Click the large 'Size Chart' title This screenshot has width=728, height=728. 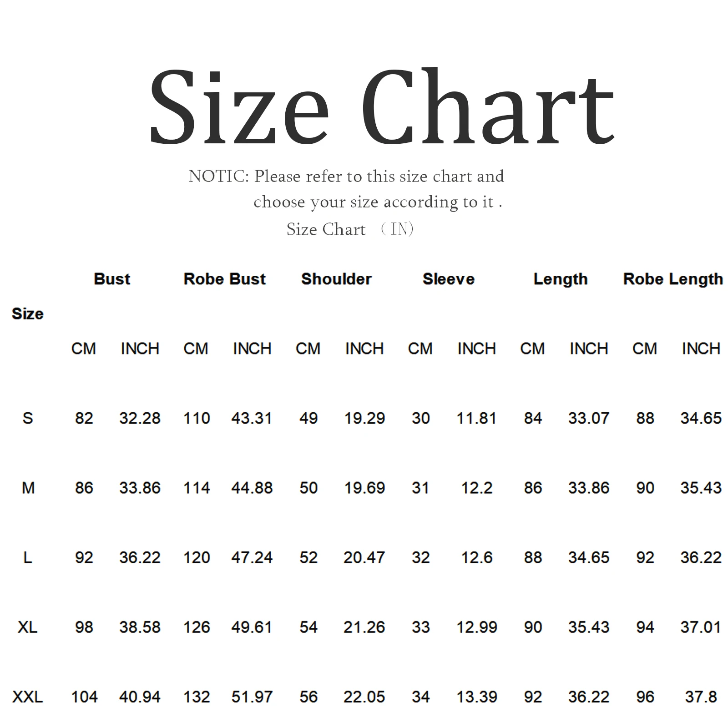pyautogui.click(x=382, y=107)
